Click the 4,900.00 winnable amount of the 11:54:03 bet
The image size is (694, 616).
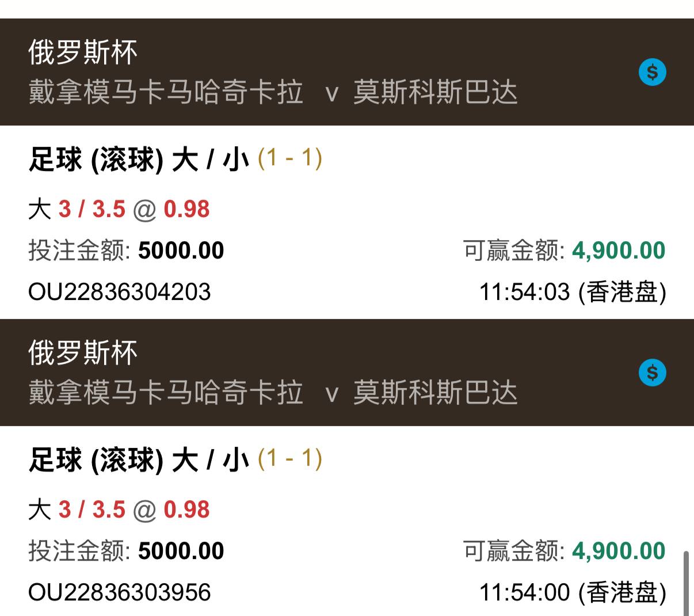(619, 250)
